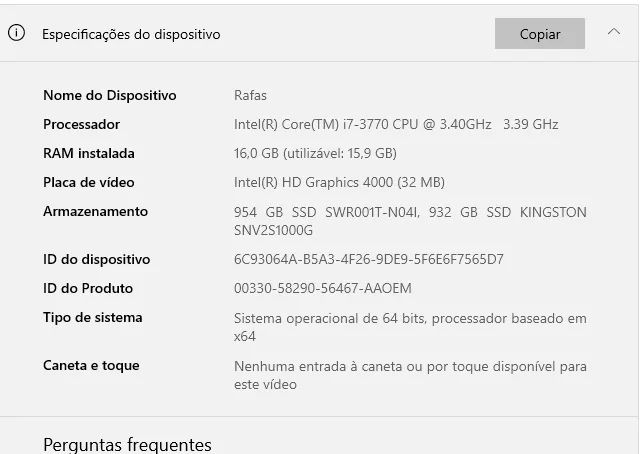
Task: Select the Nome do Dispositivo label
Action: [x=109, y=96]
